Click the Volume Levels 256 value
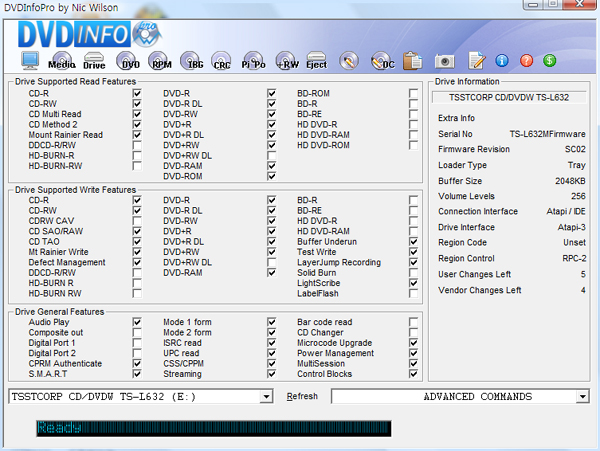 tap(578, 196)
